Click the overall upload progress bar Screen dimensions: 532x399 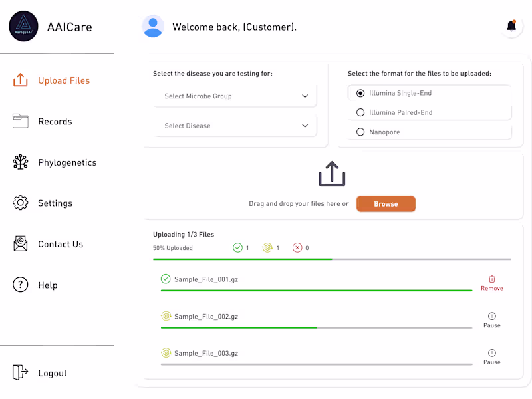[x=332, y=259]
